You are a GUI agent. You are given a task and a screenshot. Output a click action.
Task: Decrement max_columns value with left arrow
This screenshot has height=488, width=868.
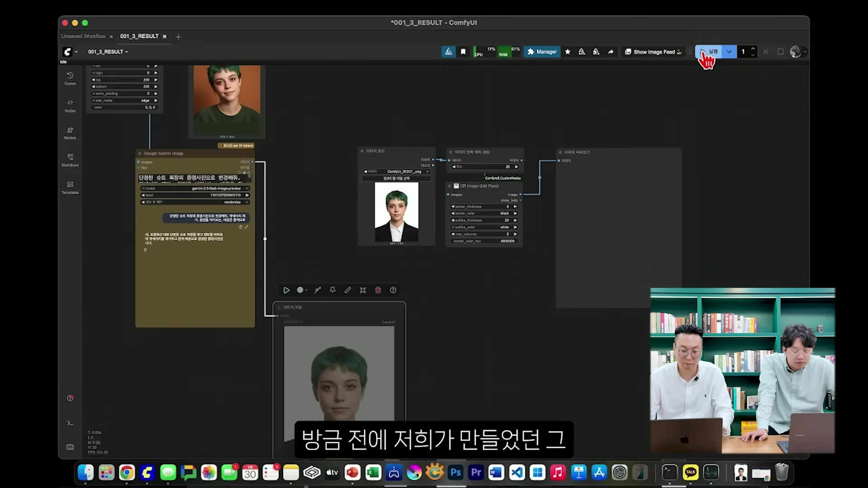(453, 234)
